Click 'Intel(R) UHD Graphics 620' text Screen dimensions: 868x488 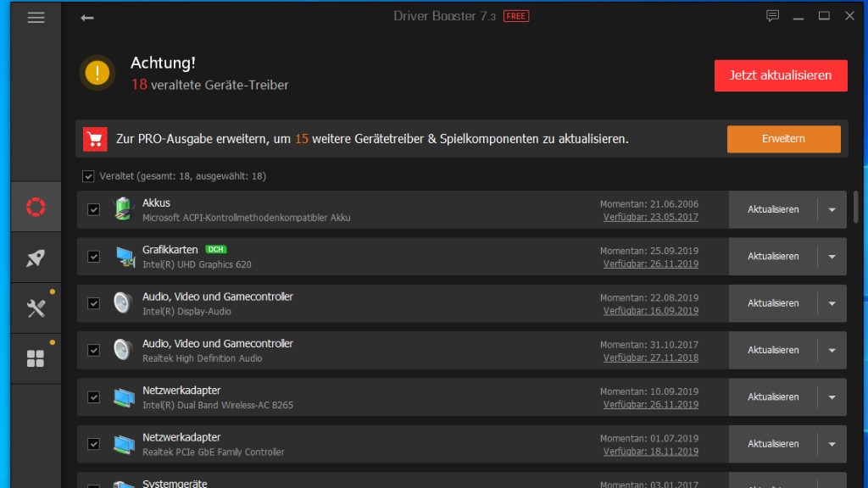click(x=197, y=264)
